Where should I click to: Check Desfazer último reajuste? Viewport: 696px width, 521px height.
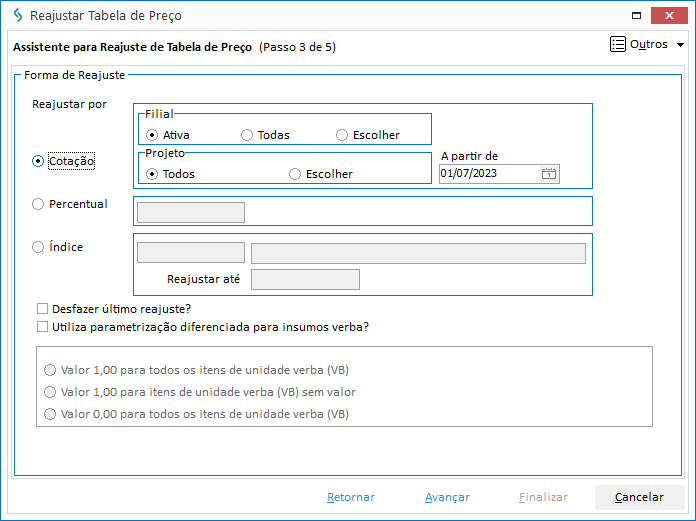(42, 309)
